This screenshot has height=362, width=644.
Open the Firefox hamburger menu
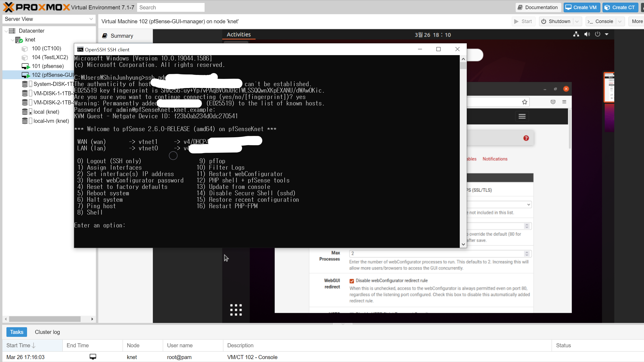(564, 102)
